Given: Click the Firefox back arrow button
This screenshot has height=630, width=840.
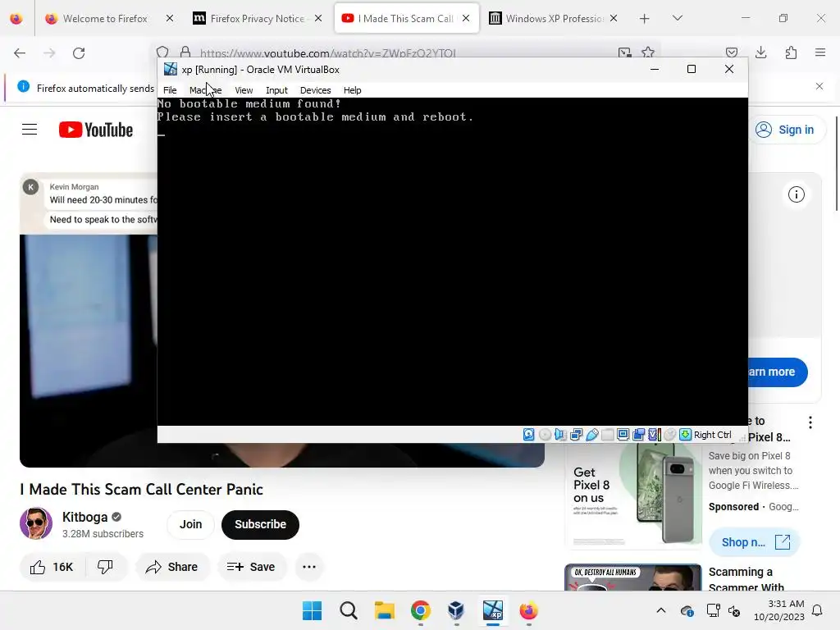Looking at the screenshot, I should [x=20, y=52].
